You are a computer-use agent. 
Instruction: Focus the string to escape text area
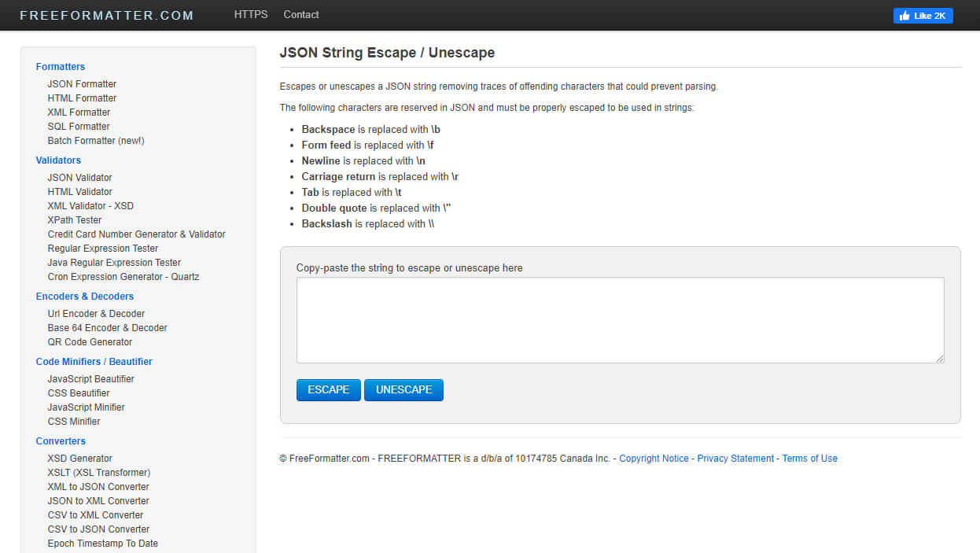[x=621, y=320]
